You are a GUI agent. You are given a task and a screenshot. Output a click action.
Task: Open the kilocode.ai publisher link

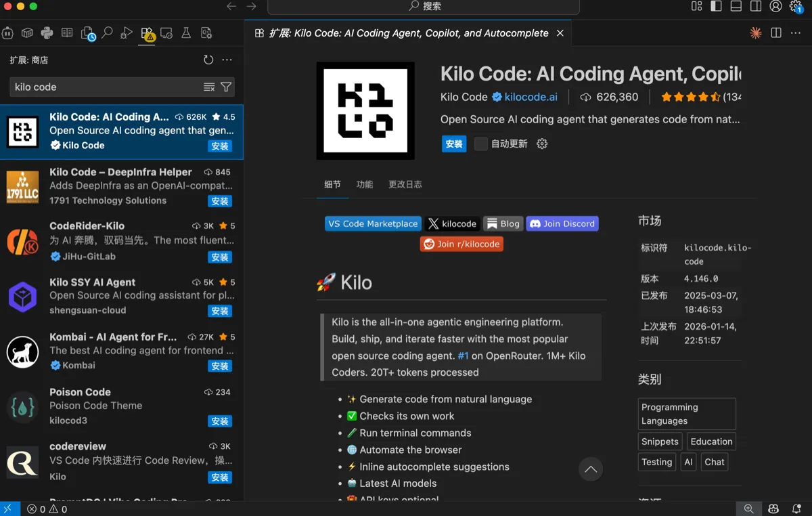click(531, 97)
